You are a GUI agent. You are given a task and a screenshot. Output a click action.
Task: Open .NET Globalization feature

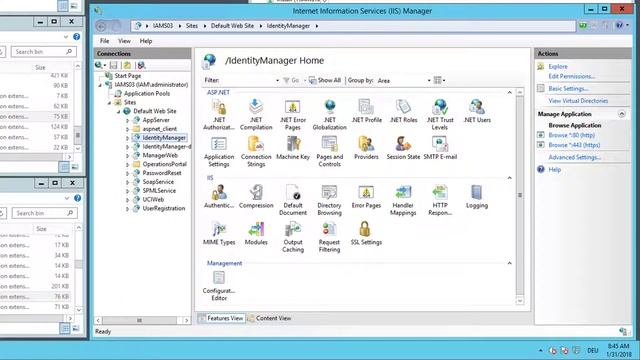click(x=329, y=114)
